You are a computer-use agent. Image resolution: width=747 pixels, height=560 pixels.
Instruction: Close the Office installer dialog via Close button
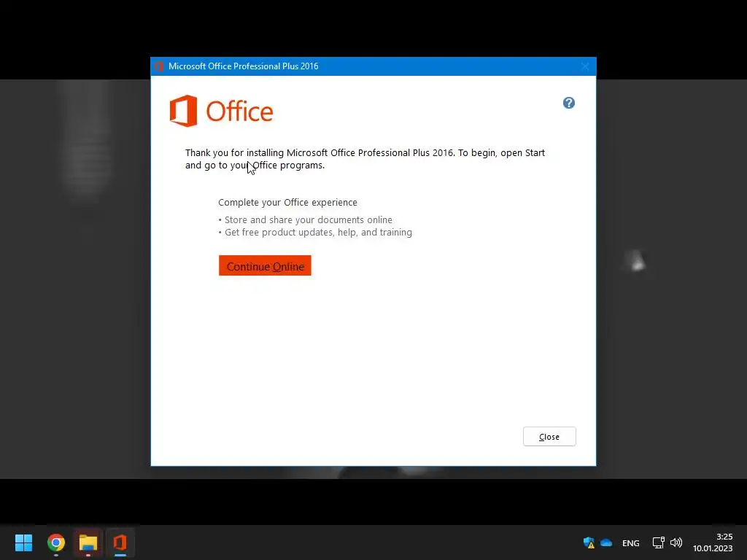point(549,436)
